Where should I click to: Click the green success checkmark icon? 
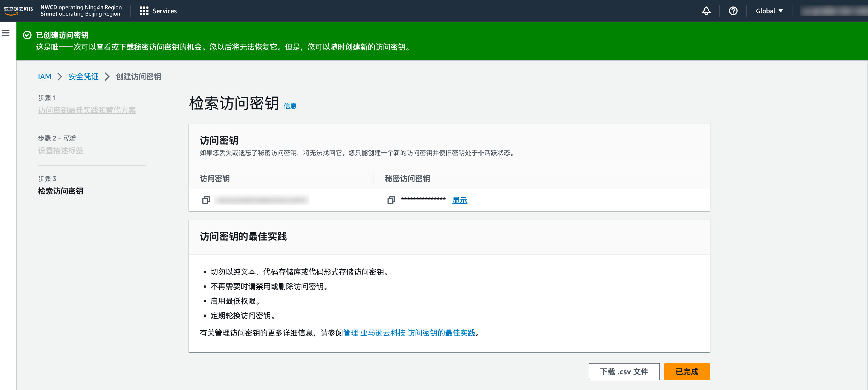point(27,35)
